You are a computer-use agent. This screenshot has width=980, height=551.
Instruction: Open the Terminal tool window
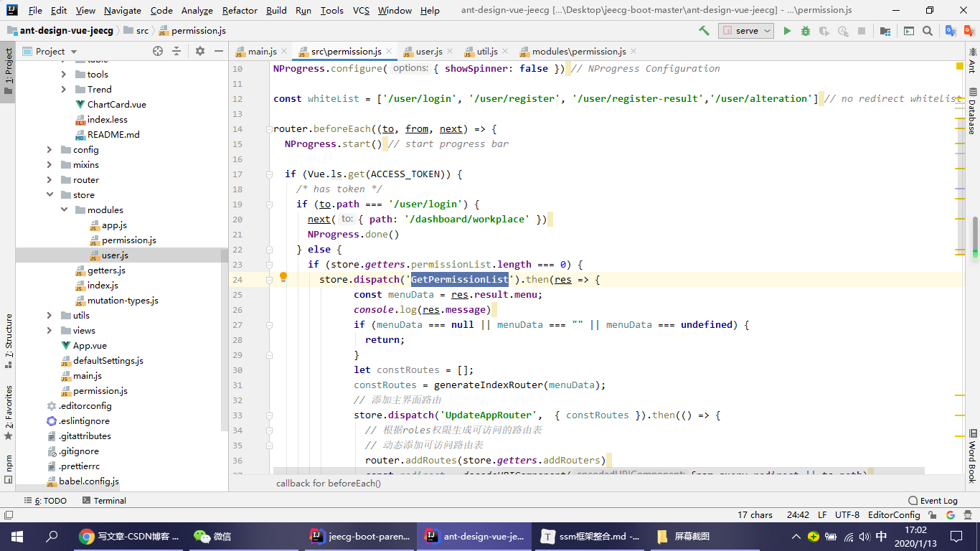click(x=103, y=500)
